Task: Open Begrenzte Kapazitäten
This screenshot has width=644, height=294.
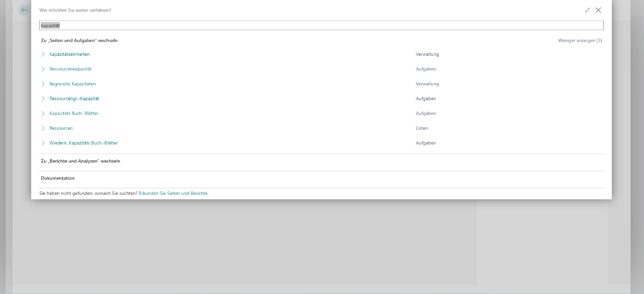Action: [72, 84]
